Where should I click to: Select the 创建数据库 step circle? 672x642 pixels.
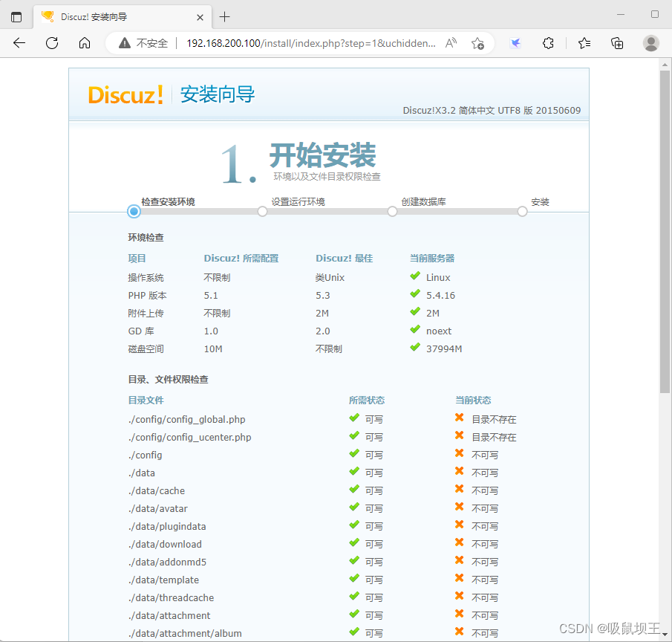392,211
